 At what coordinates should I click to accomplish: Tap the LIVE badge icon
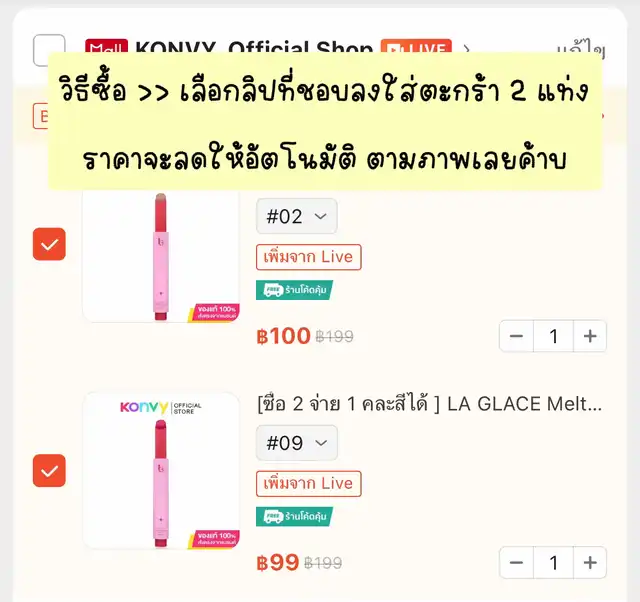click(x=416, y=46)
